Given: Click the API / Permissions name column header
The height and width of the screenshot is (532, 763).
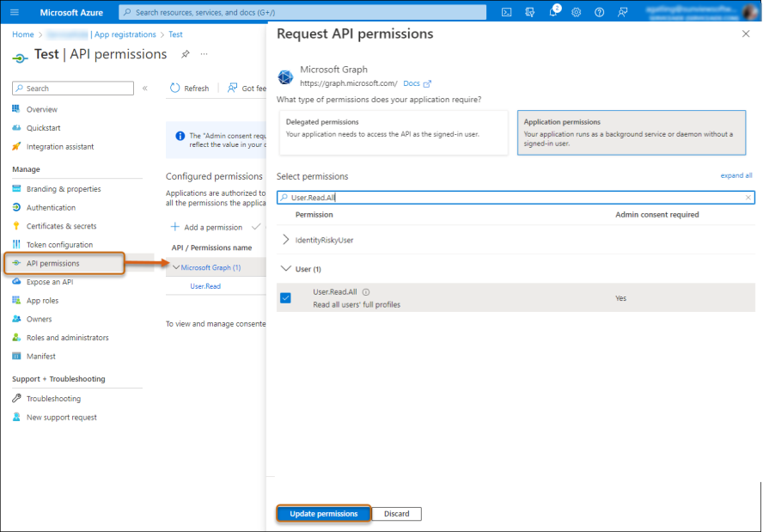Looking at the screenshot, I should (211, 248).
